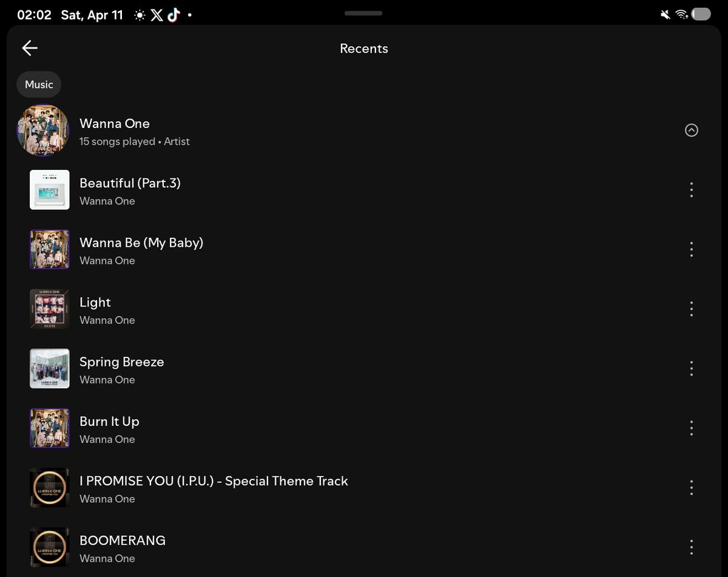Open options for Wanna Be (My Baby)
Image resolution: width=728 pixels, height=577 pixels.
point(691,249)
